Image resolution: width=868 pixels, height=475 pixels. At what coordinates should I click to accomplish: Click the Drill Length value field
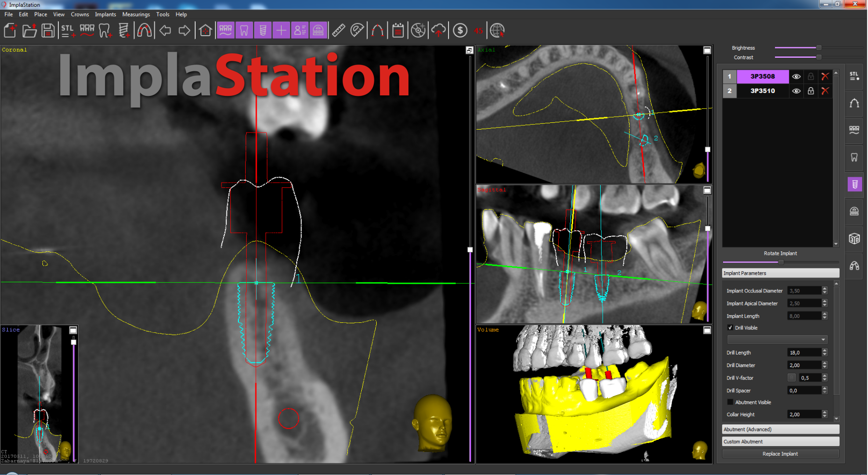point(804,353)
